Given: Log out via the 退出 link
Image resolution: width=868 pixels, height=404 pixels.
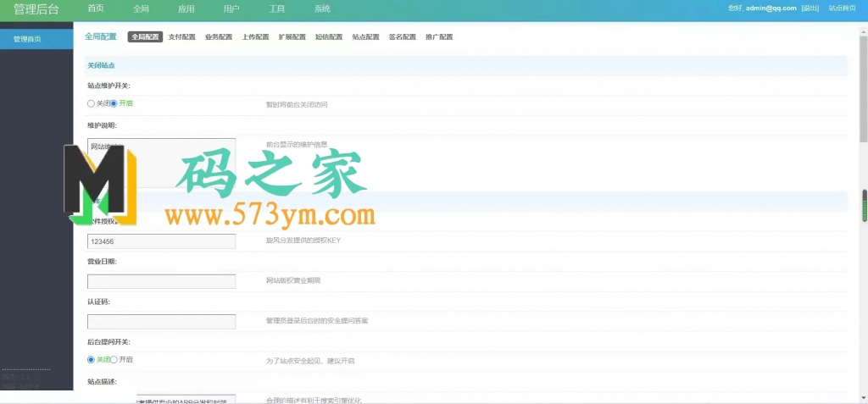Looking at the screenshot, I should pyautogui.click(x=810, y=8).
